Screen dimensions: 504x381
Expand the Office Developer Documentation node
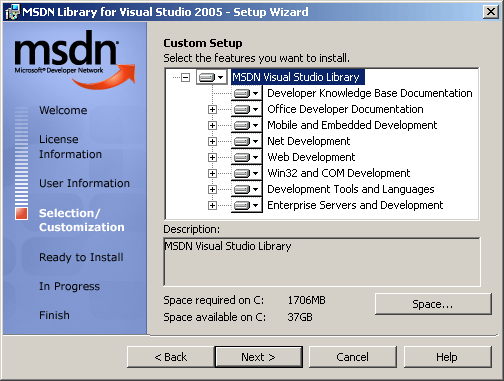(x=212, y=109)
